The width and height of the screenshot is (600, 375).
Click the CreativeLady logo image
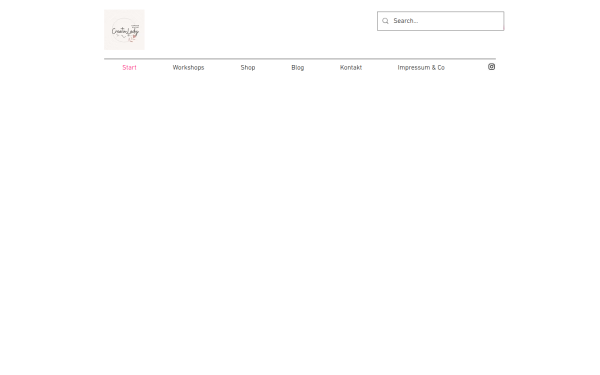pos(124,30)
